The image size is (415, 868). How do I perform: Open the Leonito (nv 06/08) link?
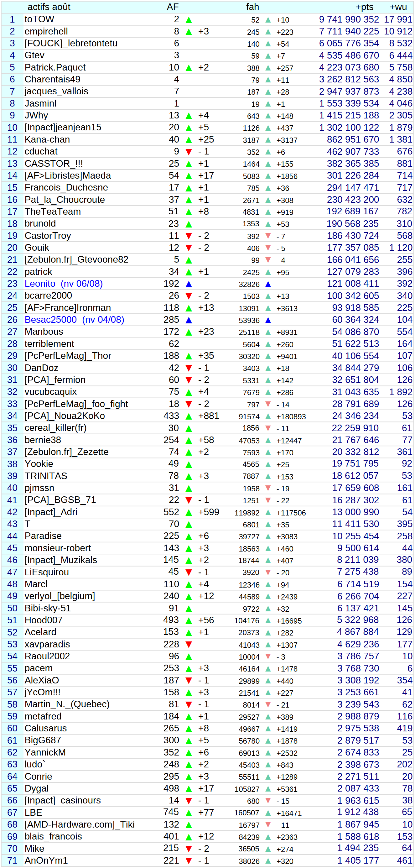[64, 284]
